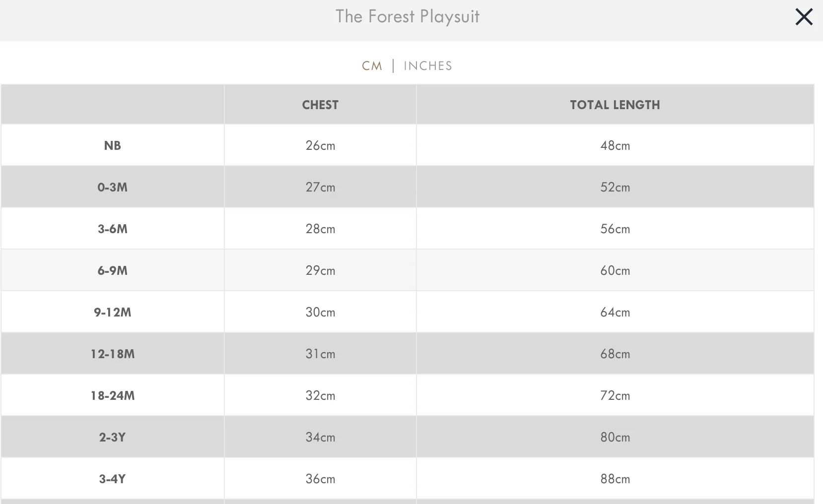The height and width of the screenshot is (504, 823).
Task: Click the 34cm chest measurement cell
Action: [320, 437]
